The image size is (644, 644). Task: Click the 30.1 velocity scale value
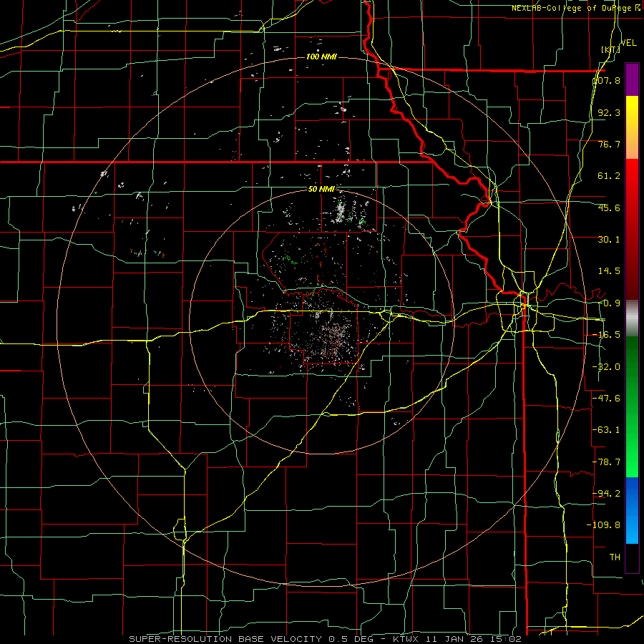coord(609,240)
